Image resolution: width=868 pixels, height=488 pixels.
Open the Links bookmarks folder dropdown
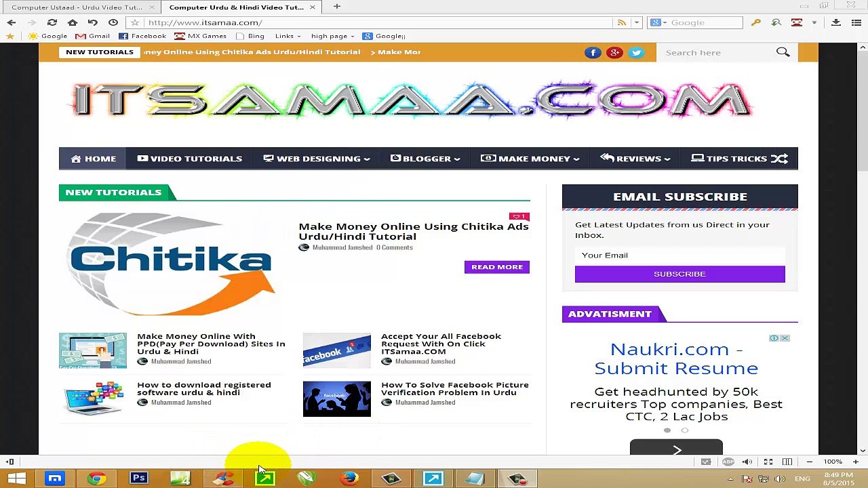pos(288,36)
